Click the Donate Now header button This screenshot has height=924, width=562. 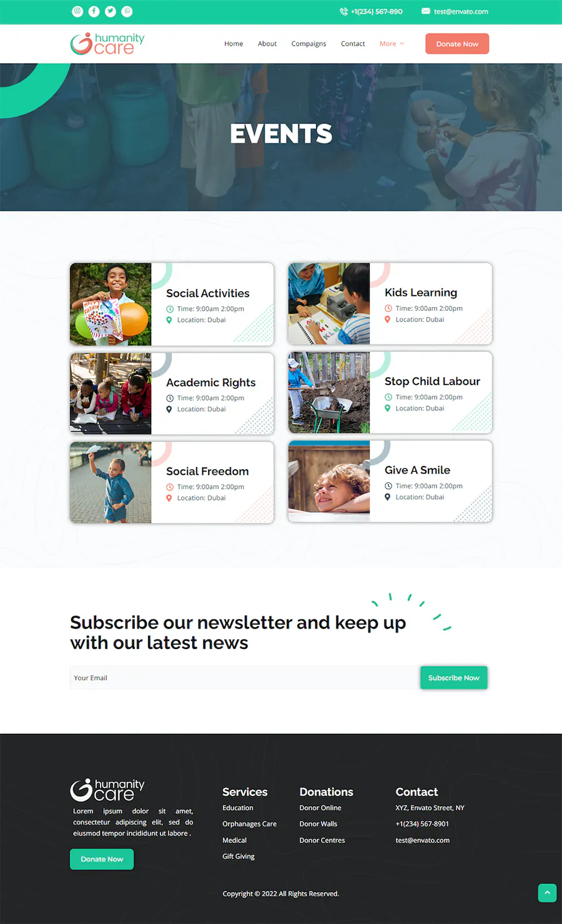pos(457,44)
